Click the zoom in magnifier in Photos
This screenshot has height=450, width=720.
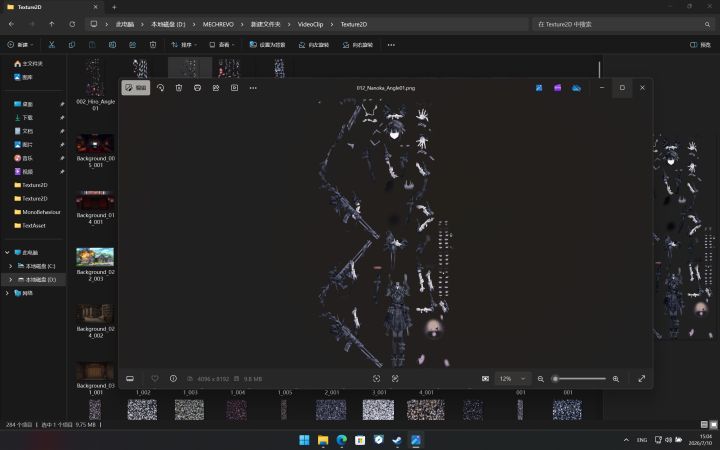pos(616,379)
